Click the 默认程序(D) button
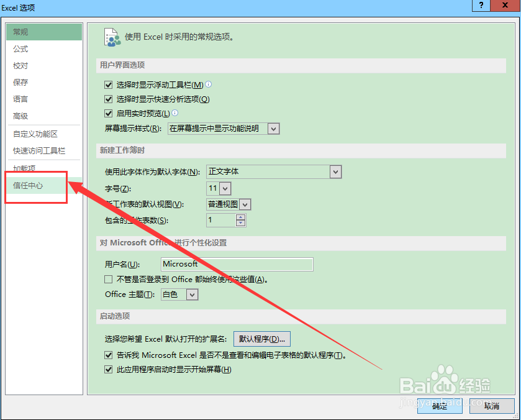 pyautogui.click(x=261, y=339)
